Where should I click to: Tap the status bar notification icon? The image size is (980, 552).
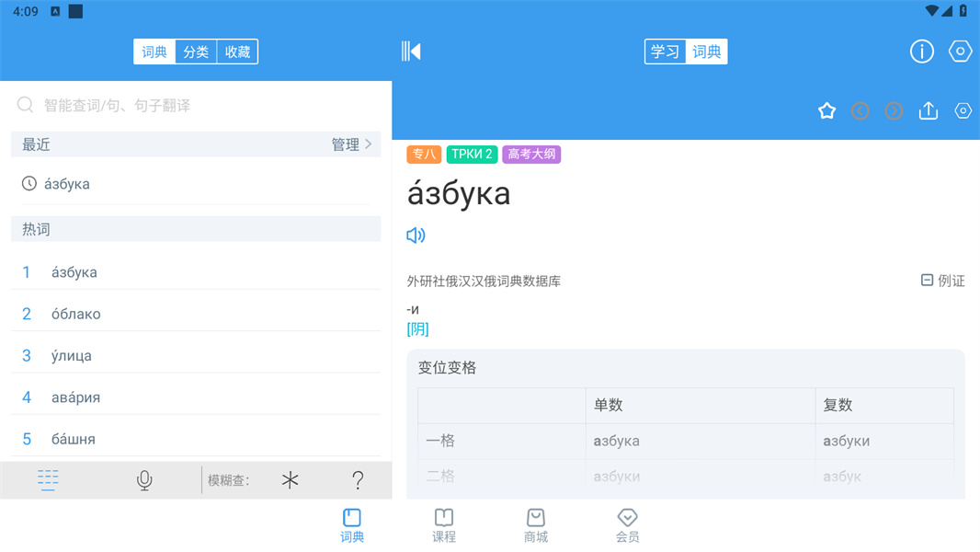click(56, 11)
